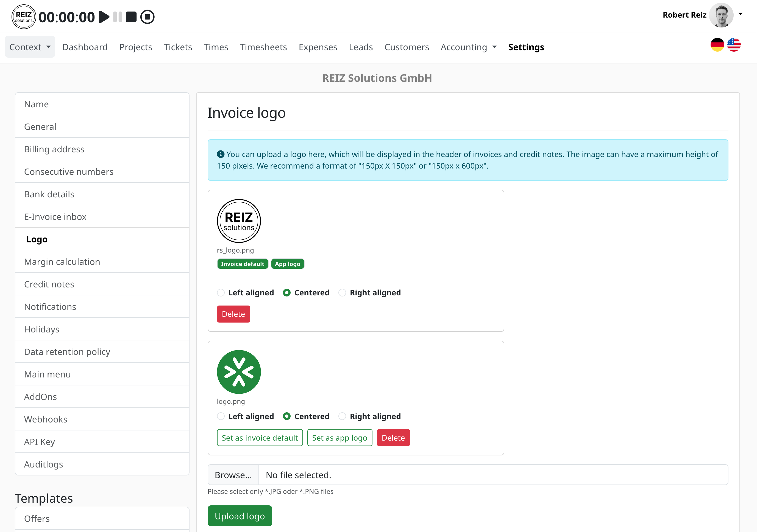
Task: Expand the Accounting dropdown menu
Action: click(x=469, y=47)
